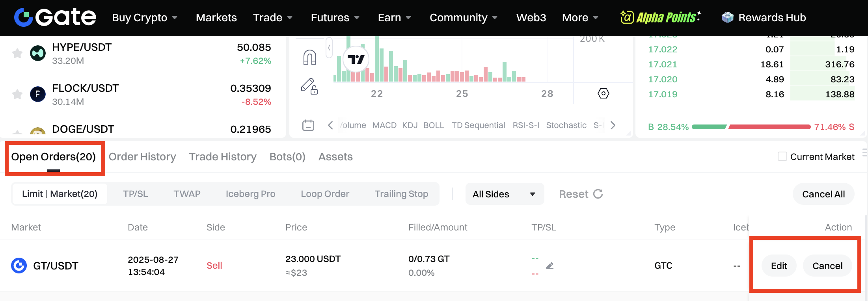The image size is (868, 301).
Task: Toggle the FLOCK/USDT favorite star
Action: tap(17, 95)
